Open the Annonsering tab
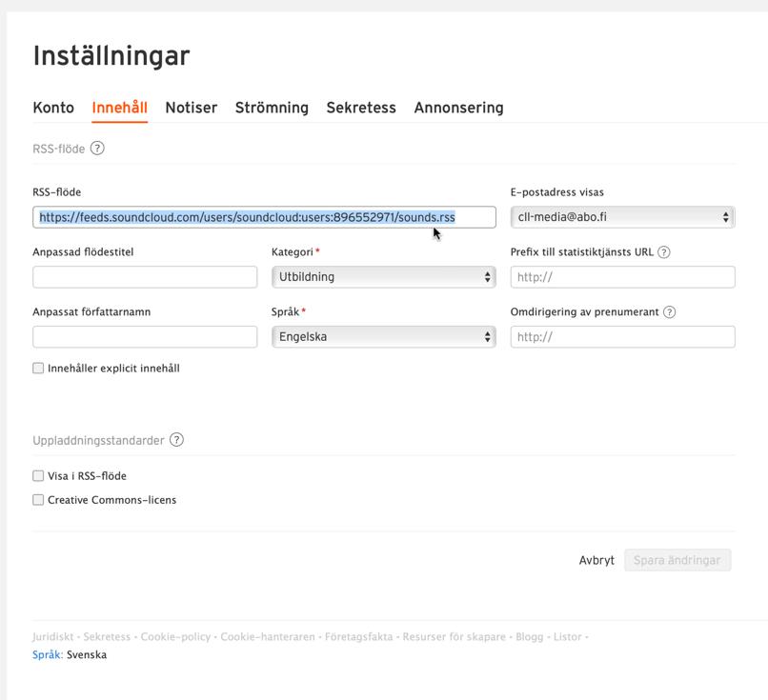Screen dimensions: 768x700 point(458,108)
